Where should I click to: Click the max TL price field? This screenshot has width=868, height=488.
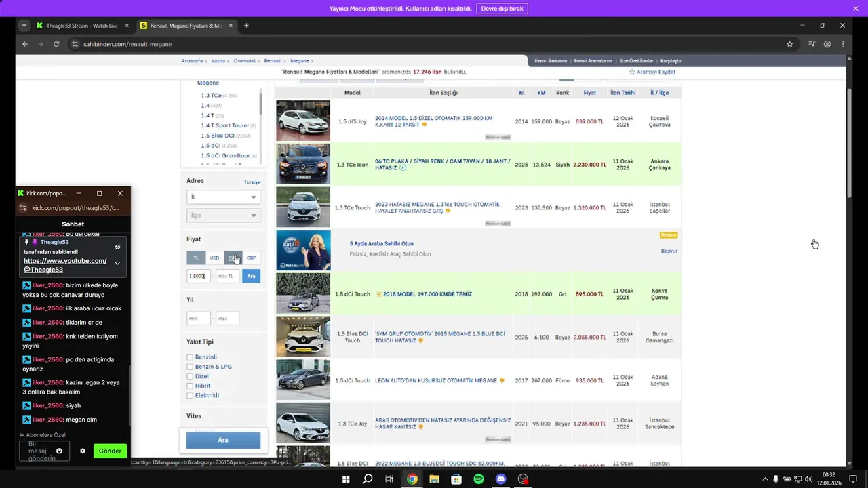[228, 276]
